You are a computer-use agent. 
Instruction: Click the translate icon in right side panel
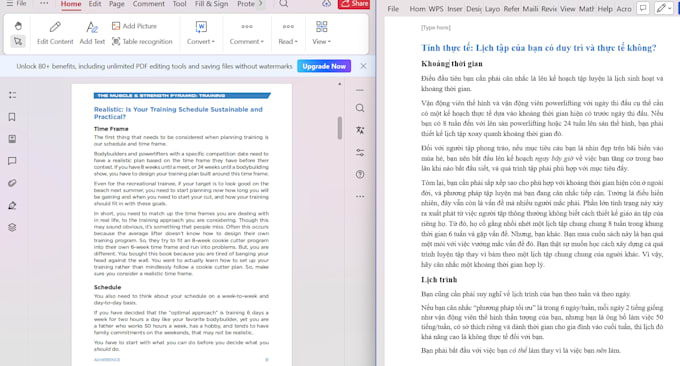tap(360, 130)
